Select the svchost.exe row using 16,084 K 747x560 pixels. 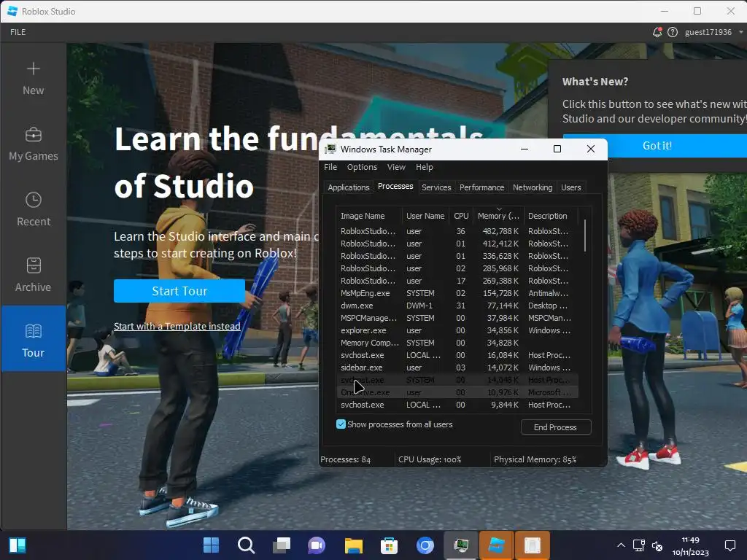tap(457, 355)
